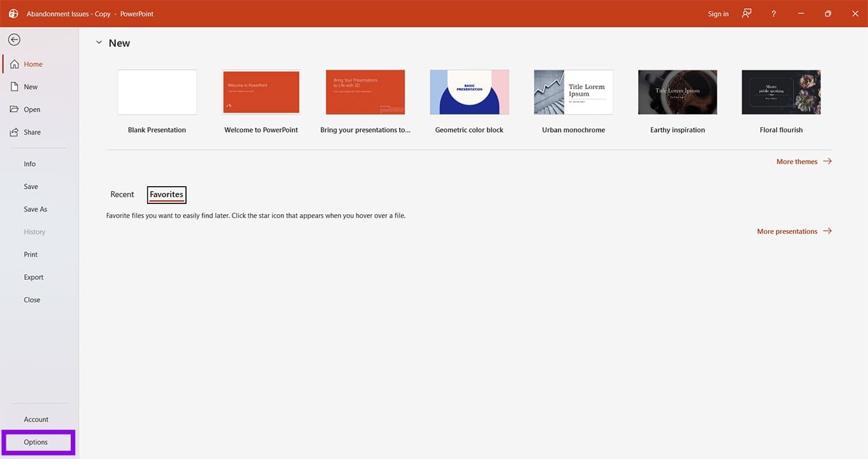This screenshot has height=459, width=868.
Task: Collapse the New section chevron
Action: coord(99,43)
